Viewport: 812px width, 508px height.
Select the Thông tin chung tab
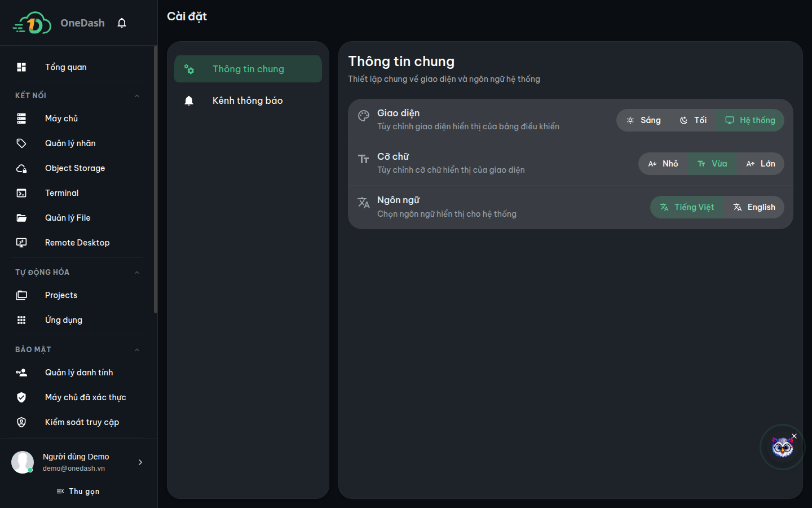click(x=248, y=69)
